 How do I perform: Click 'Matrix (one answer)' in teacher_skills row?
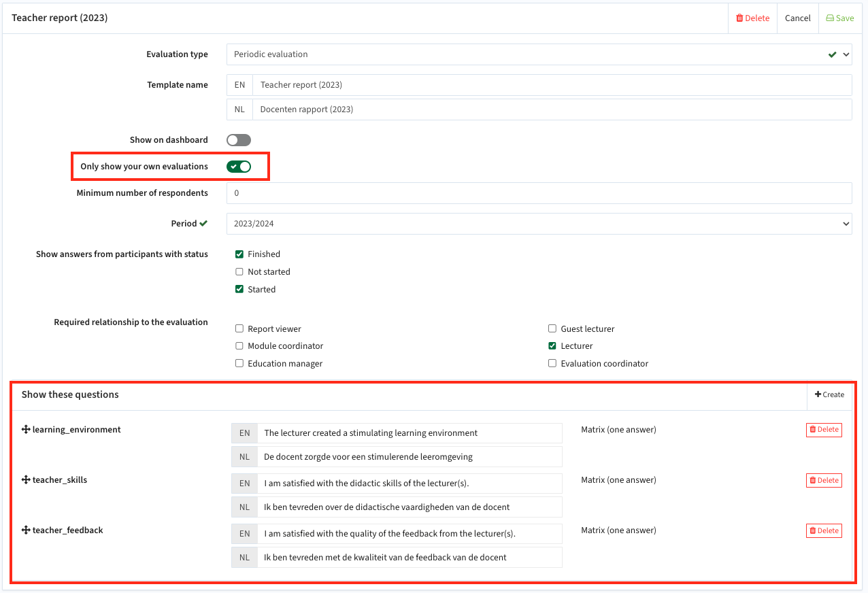tap(618, 480)
